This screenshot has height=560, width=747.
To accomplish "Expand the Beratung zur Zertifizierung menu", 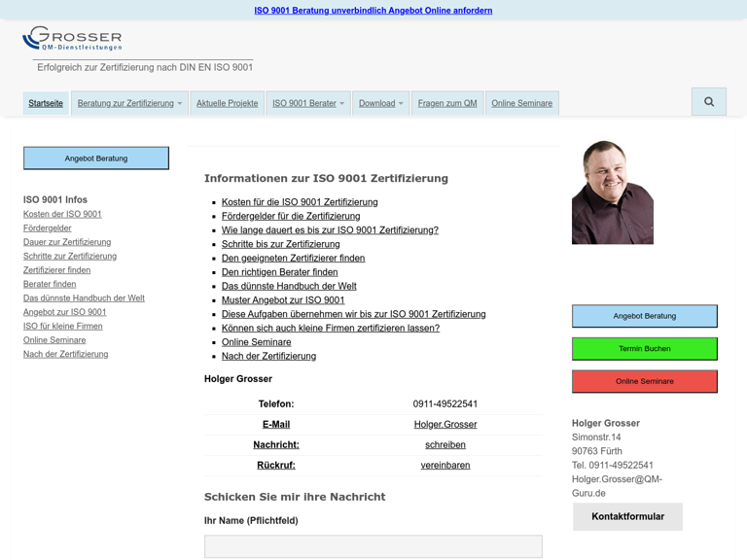I will click(x=129, y=103).
